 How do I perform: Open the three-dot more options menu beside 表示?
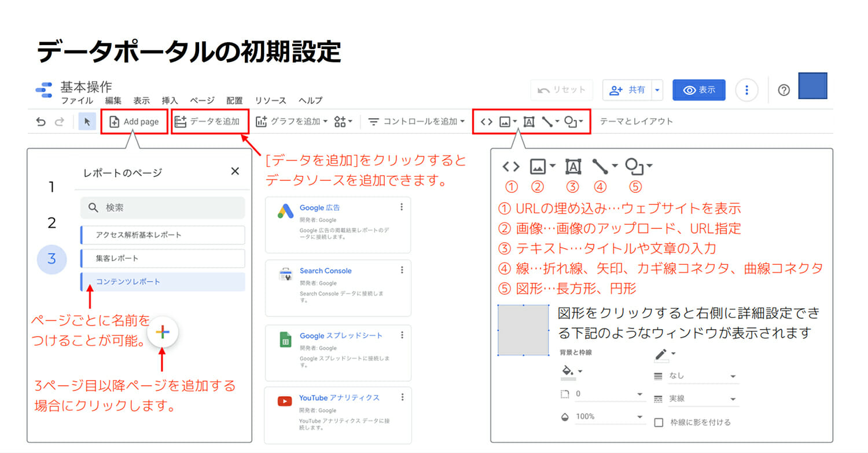point(746,90)
